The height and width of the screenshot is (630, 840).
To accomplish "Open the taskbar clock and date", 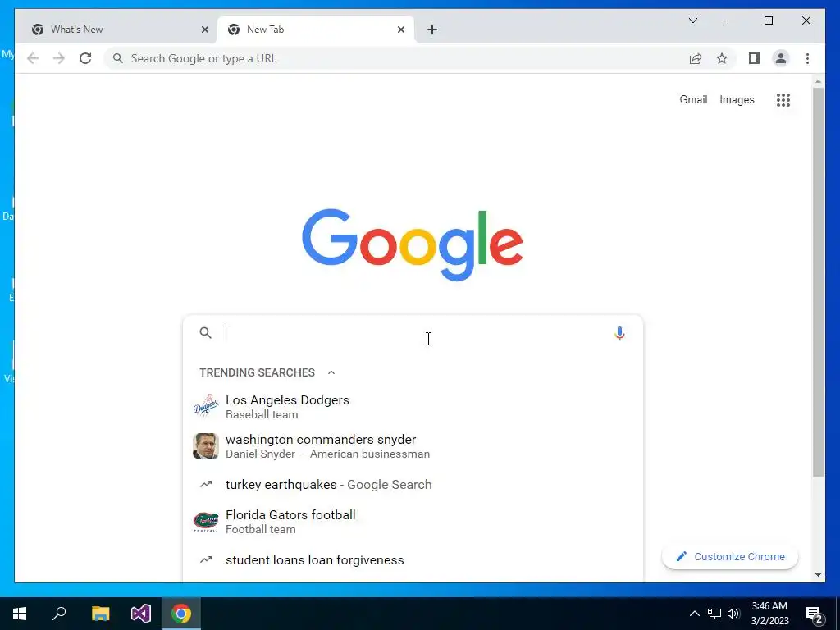I will 769,614.
